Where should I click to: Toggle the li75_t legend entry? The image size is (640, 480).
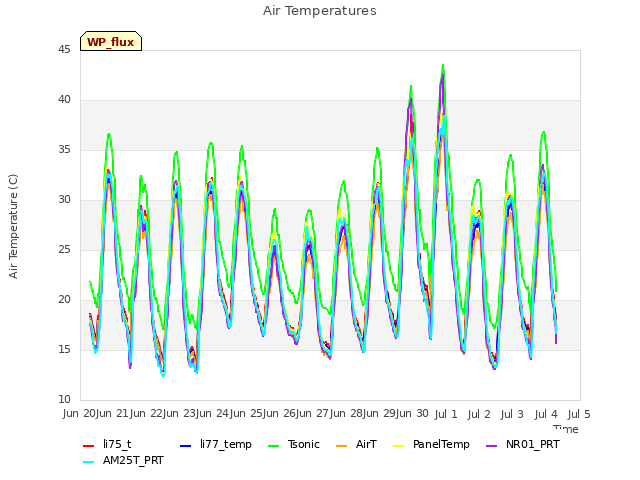click(107, 444)
